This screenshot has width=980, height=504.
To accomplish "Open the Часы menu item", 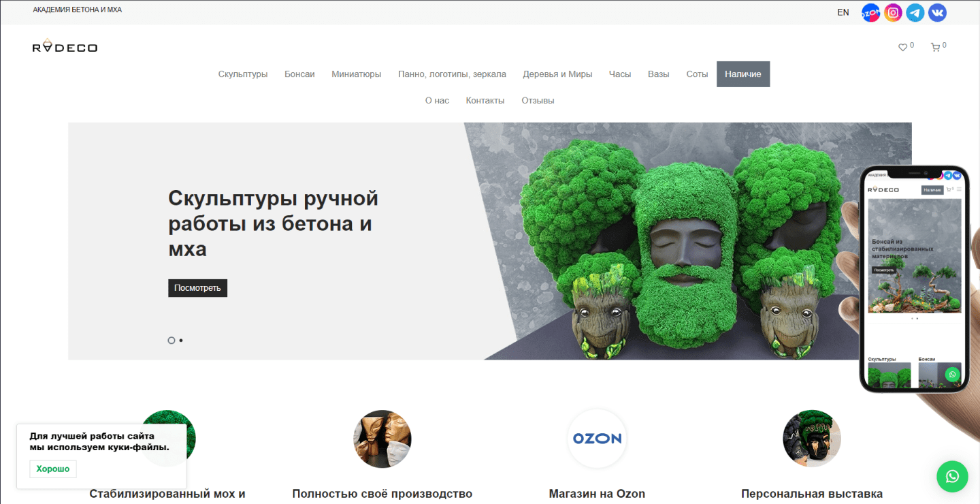I will 620,74.
